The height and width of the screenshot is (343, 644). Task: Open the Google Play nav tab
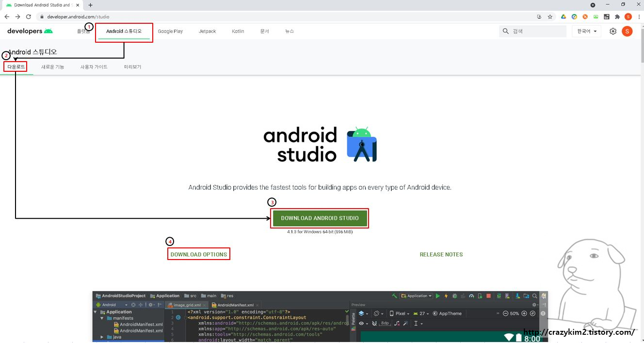coord(170,31)
